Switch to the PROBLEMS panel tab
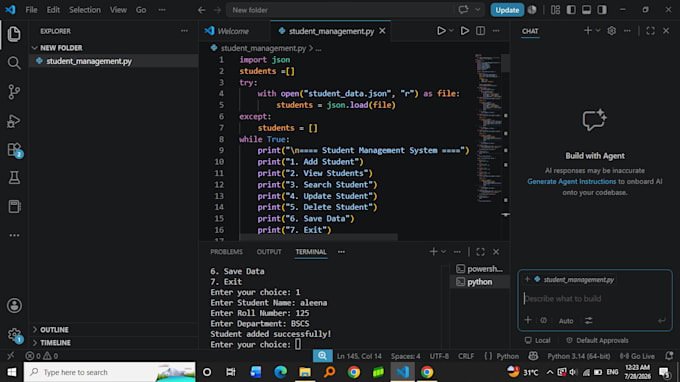 [x=226, y=252]
